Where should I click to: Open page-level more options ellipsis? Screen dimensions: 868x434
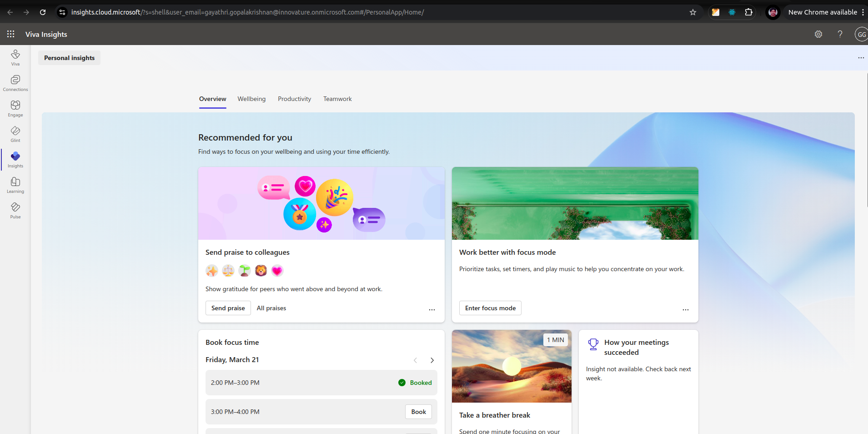[861, 58]
